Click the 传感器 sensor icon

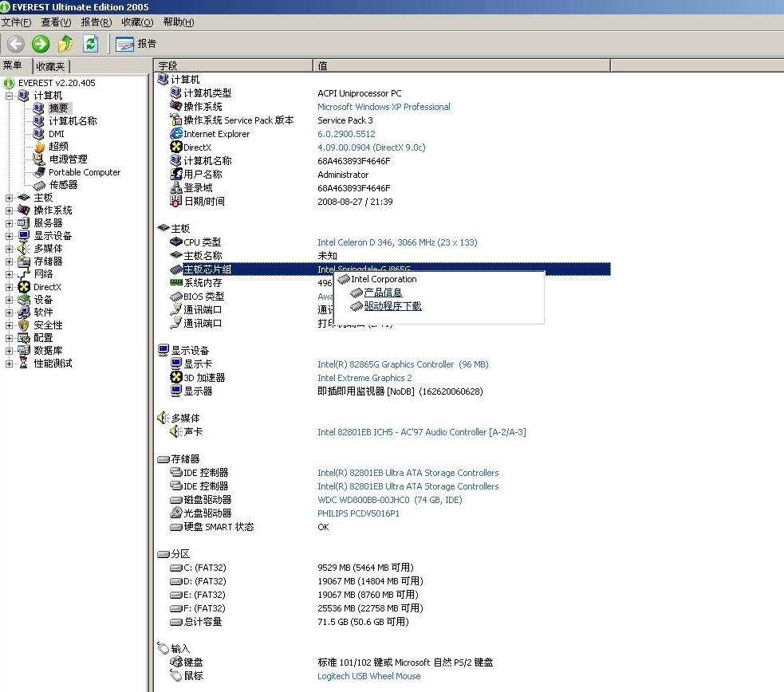tap(39, 185)
